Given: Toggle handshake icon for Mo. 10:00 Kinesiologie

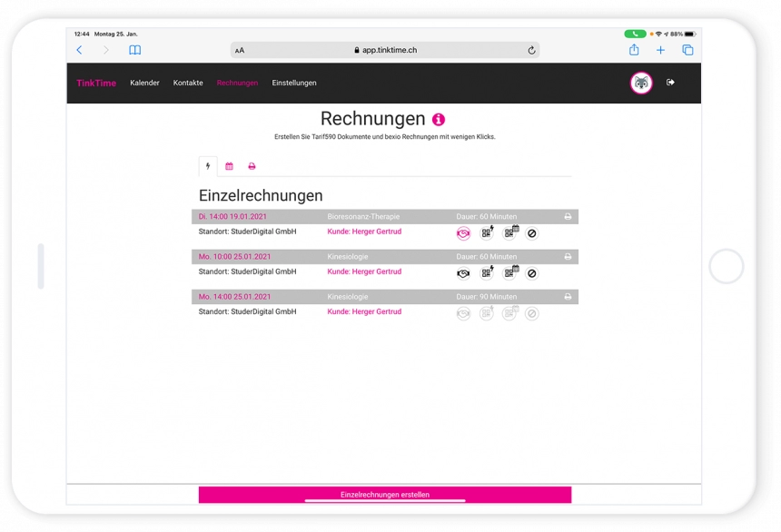Looking at the screenshot, I should (463, 273).
